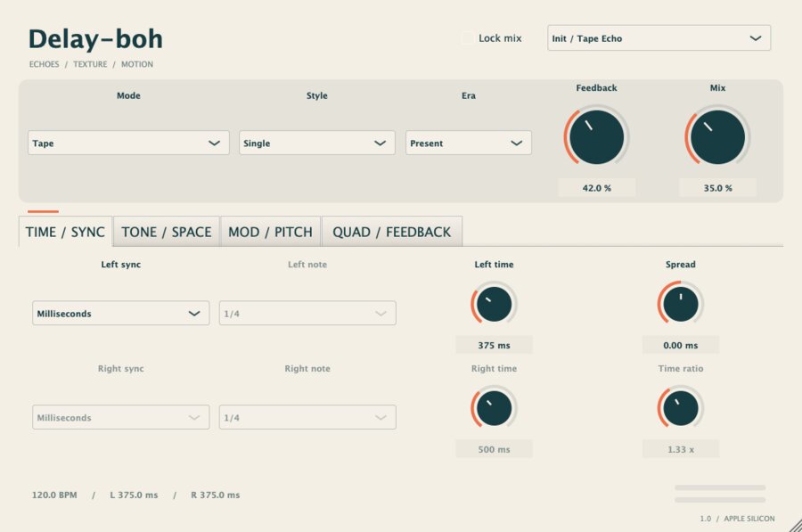Click the resize grip in the window corner
Screen dimensions: 802x532
[x=796, y=526]
